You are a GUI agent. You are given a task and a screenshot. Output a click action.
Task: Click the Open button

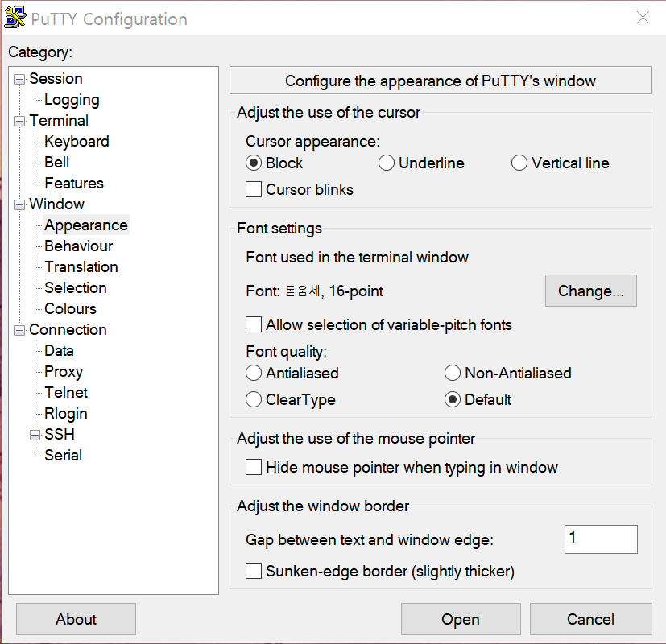(461, 619)
